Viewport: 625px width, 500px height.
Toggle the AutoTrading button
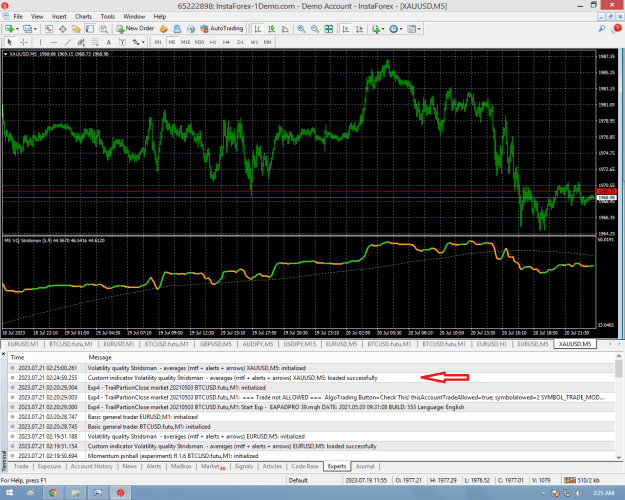221,29
